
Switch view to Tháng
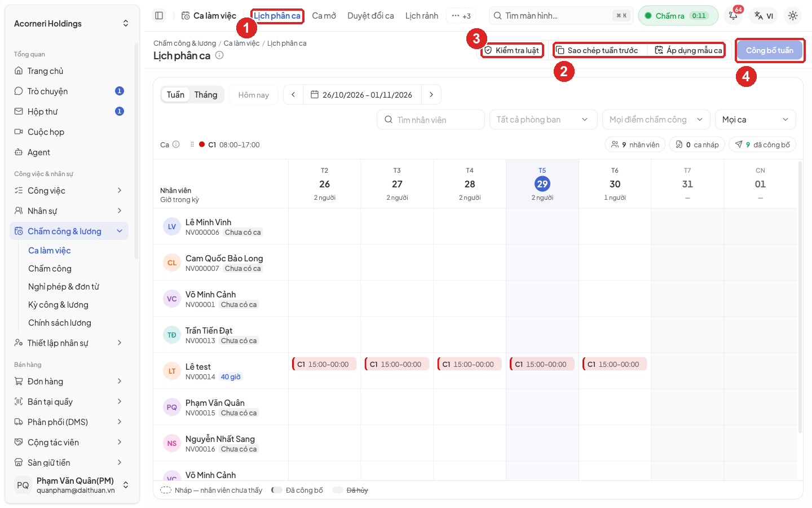(x=206, y=95)
